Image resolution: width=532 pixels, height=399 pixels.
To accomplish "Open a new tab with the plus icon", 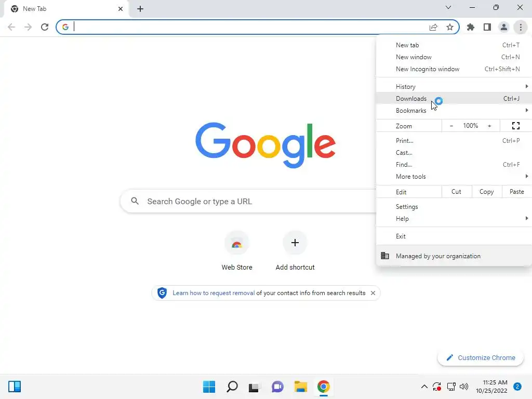I will 140,9.
